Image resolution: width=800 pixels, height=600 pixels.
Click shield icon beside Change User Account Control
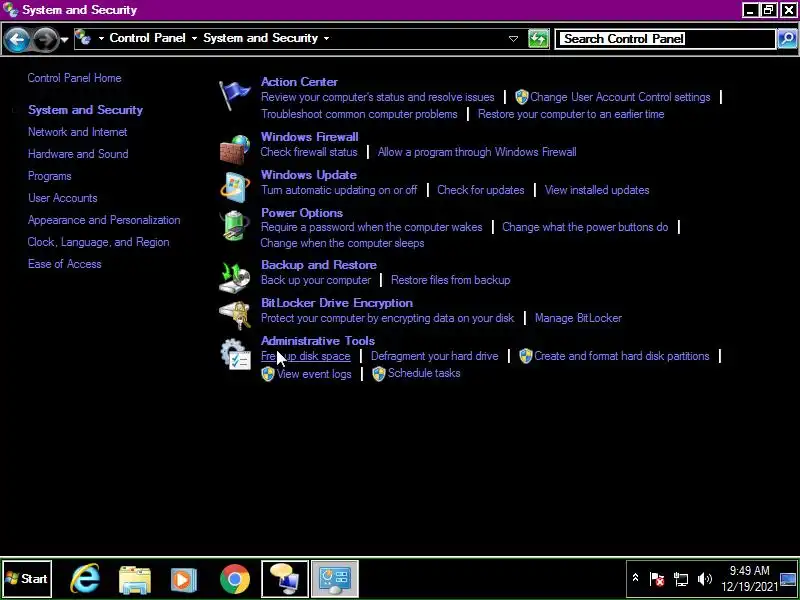(x=521, y=97)
